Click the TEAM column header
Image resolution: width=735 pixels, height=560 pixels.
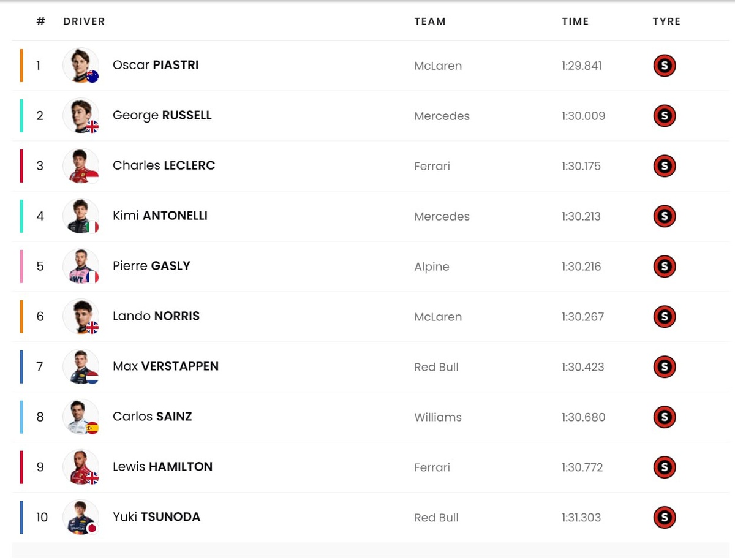tap(430, 21)
